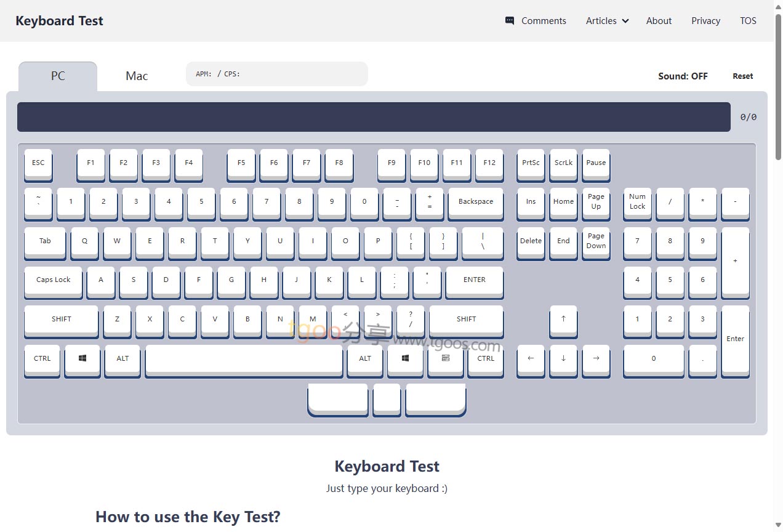Screen dimensions: 783x532
Task: Toggle the Sound: OFF setting
Action: pyautogui.click(x=683, y=76)
